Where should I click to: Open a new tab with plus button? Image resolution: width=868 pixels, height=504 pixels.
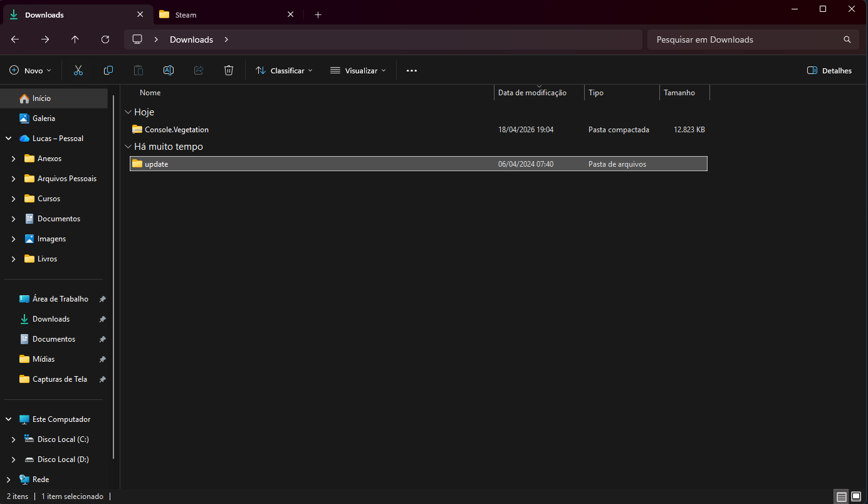tap(318, 14)
